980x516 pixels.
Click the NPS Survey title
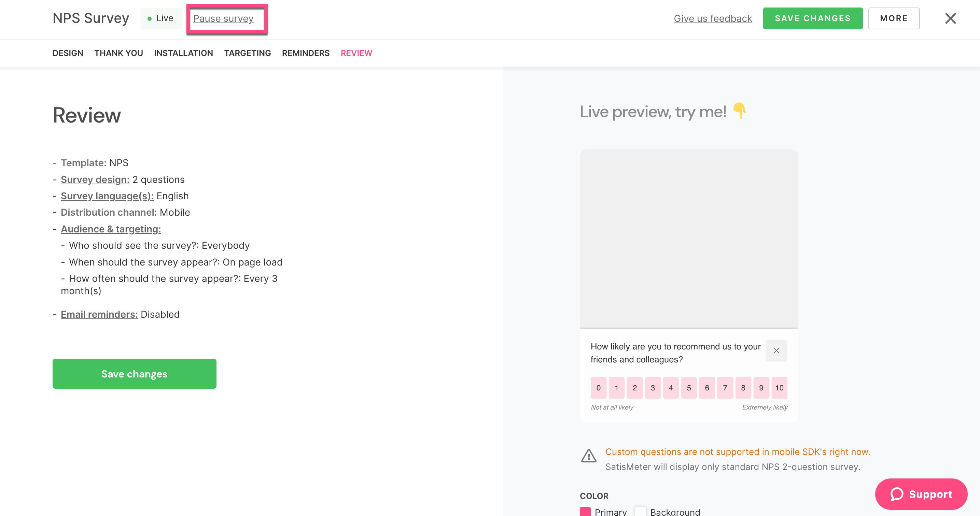pyautogui.click(x=91, y=18)
